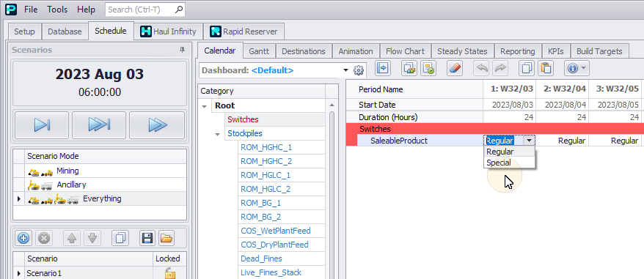Click the paste clipboard icon in calendar toolbar
The image size is (644, 279).
(x=546, y=68)
